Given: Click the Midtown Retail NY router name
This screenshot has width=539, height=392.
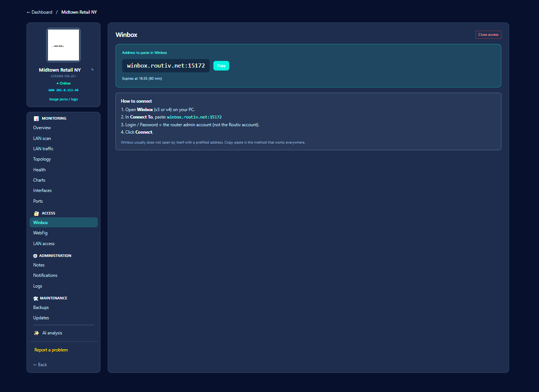Looking at the screenshot, I should pyautogui.click(x=60, y=70).
